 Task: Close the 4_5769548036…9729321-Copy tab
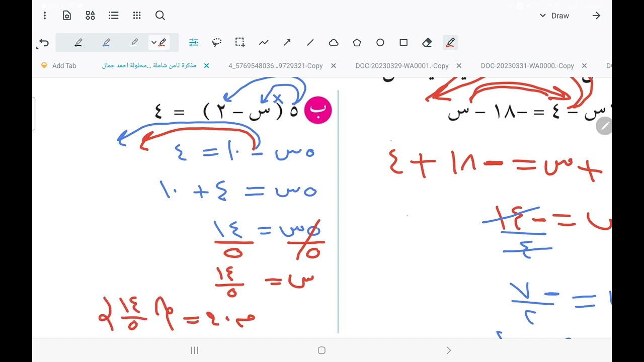(x=334, y=66)
